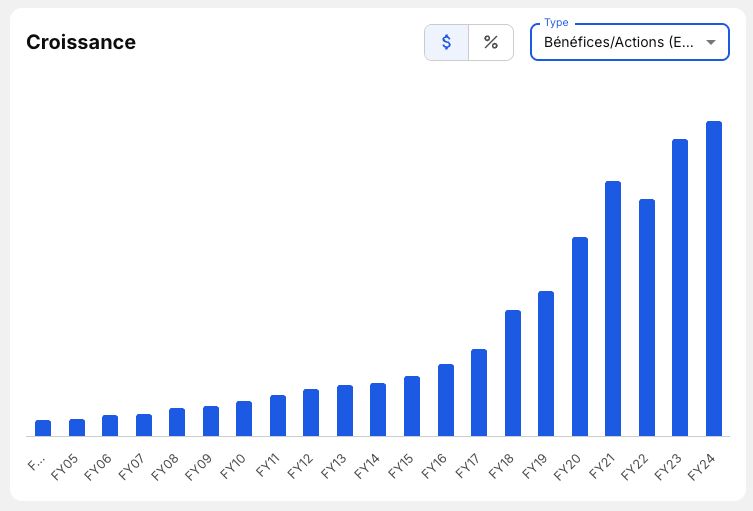753x511 pixels.
Task: Click the FY12 bar
Action: [311, 413]
